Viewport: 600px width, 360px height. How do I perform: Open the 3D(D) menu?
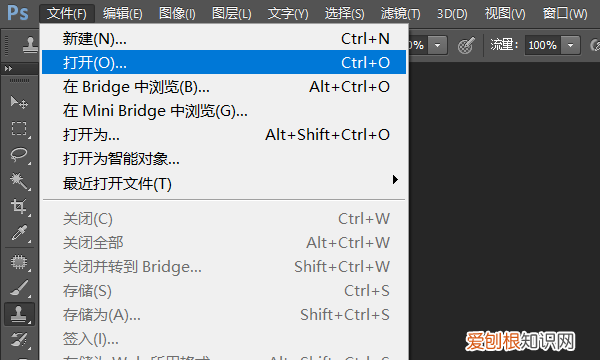pos(452,14)
